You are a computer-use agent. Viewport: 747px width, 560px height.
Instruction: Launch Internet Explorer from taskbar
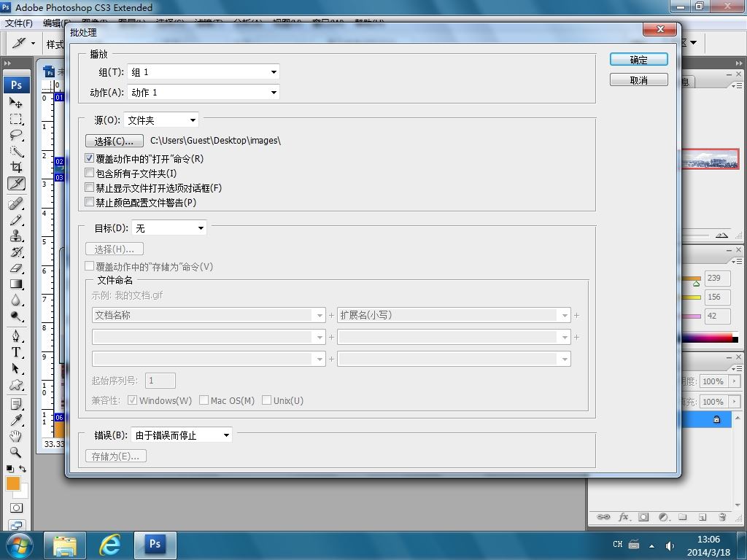(109, 545)
